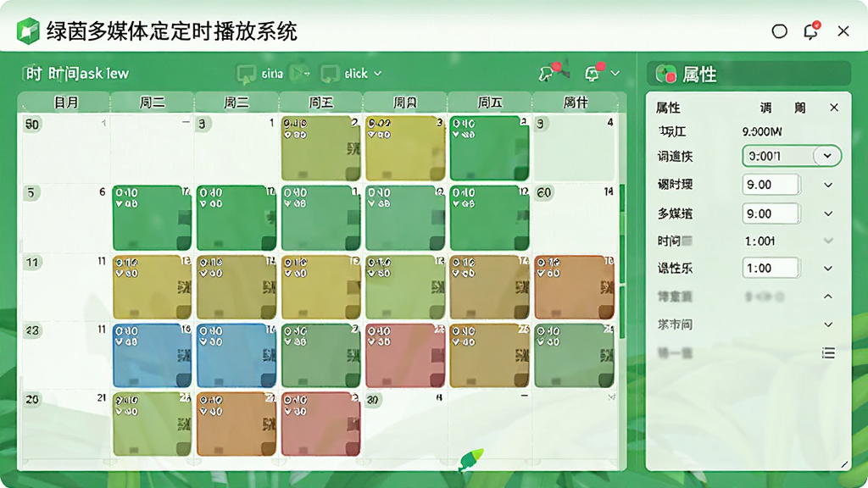Open the slick dropdown chevron

[377, 74]
